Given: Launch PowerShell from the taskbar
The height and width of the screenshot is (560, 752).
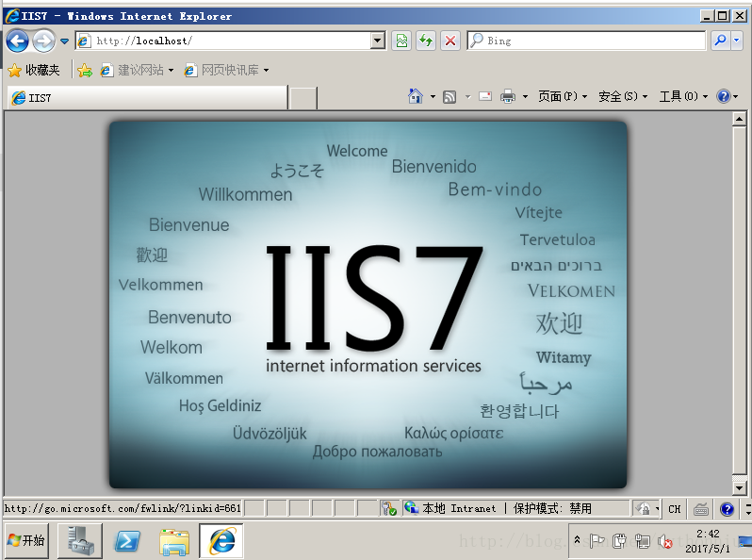Looking at the screenshot, I should click(127, 541).
